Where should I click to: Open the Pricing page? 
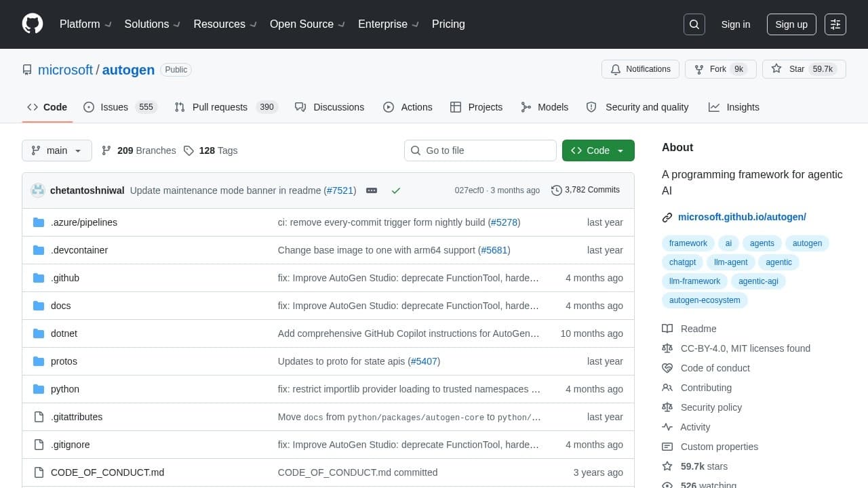pos(448,24)
